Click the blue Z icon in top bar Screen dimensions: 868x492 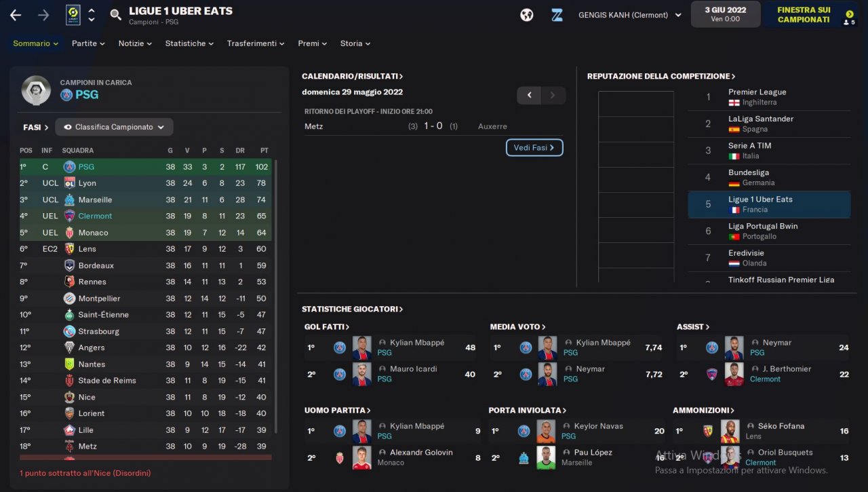pos(557,15)
